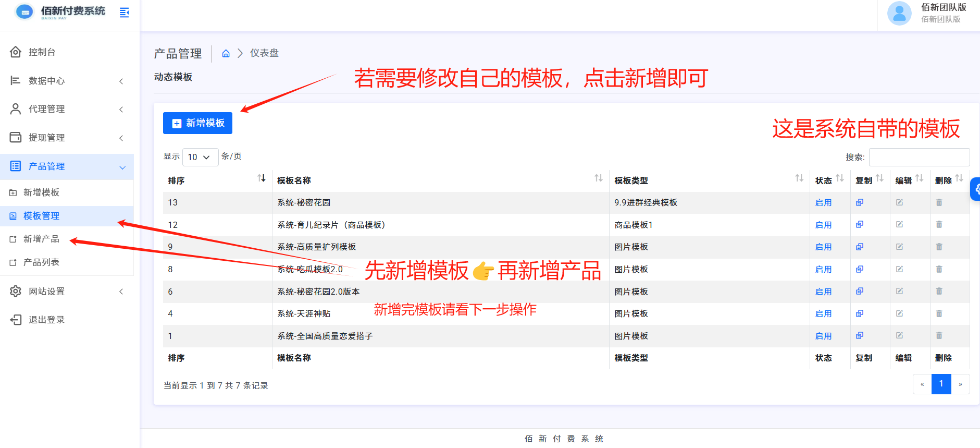Click the user avatar in the top right
Viewport: 980px width, 448px height.
(899, 13)
